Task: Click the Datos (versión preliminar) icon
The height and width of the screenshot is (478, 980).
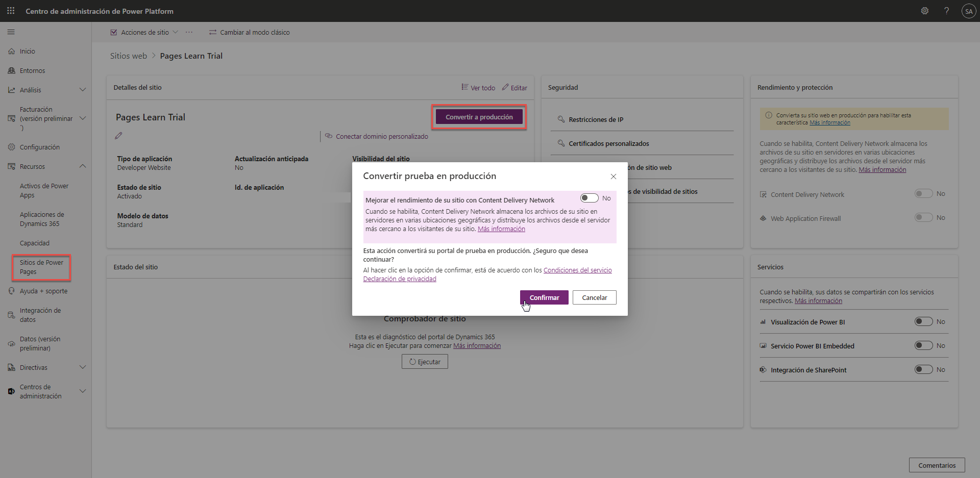Action: pyautogui.click(x=11, y=344)
